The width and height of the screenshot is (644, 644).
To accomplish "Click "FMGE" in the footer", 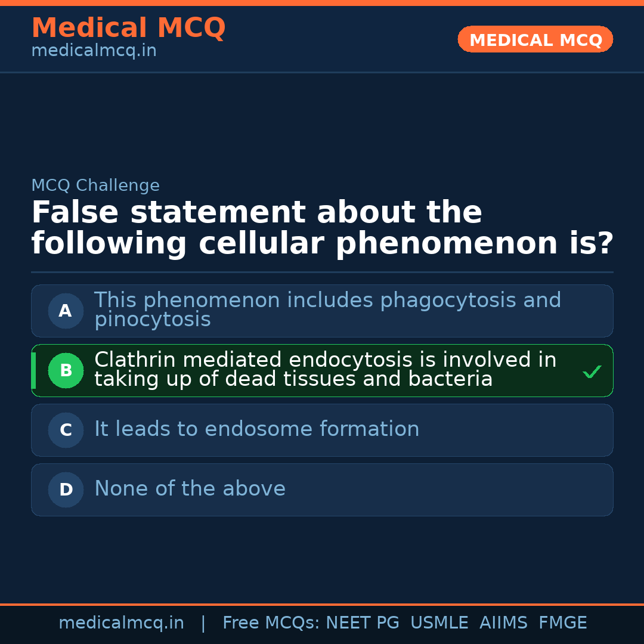I will coord(562,623).
